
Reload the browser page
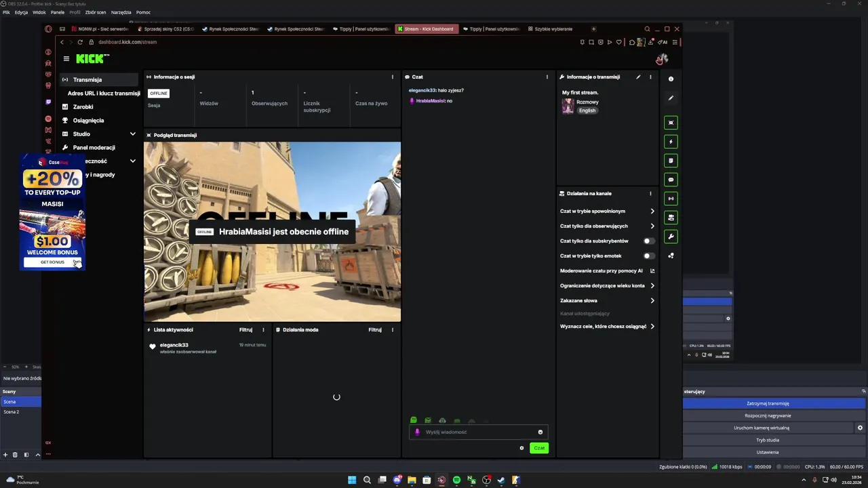pos(80,42)
